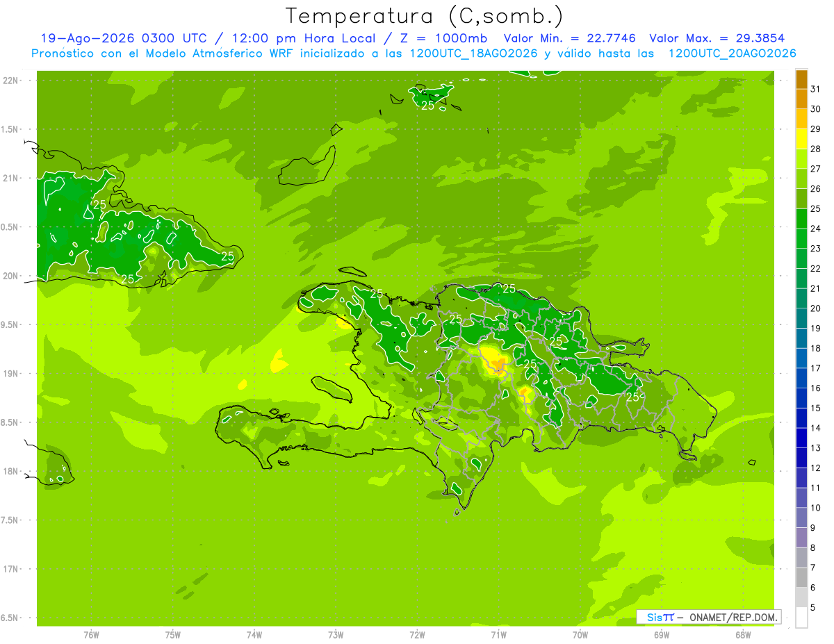Click the "20N" latitude label

(12, 276)
